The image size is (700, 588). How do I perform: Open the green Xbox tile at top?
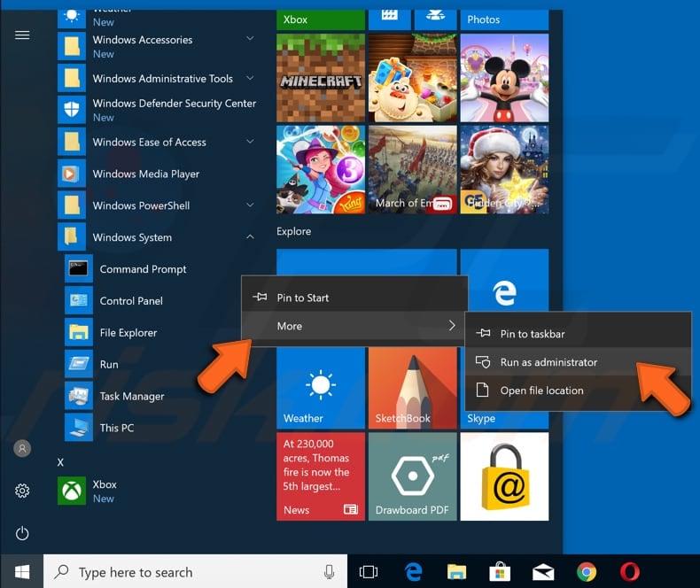321,19
